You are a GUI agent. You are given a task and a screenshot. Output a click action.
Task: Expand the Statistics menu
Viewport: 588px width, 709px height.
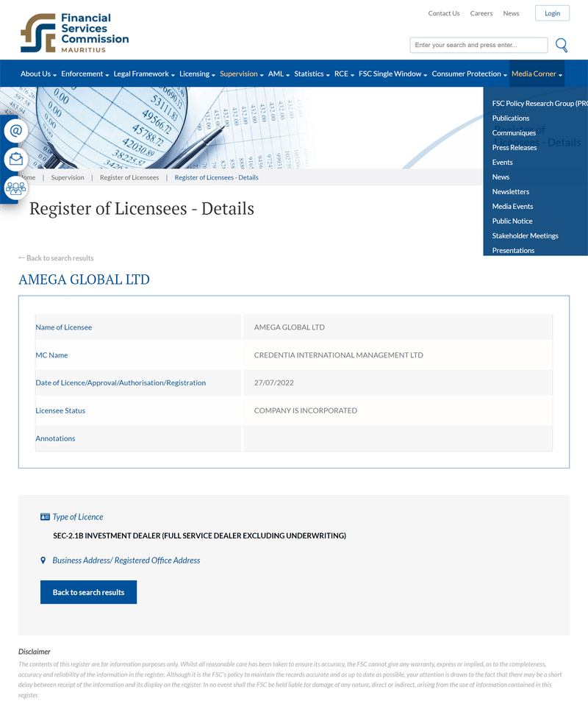[312, 74]
